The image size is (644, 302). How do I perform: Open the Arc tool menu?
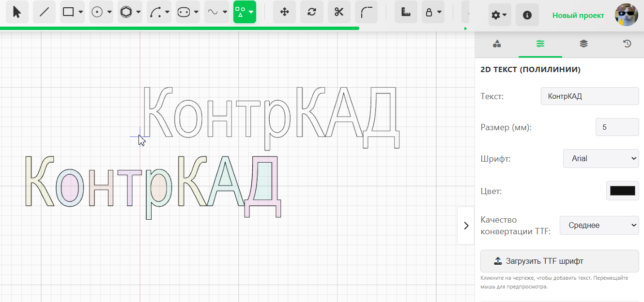pyautogui.click(x=159, y=12)
